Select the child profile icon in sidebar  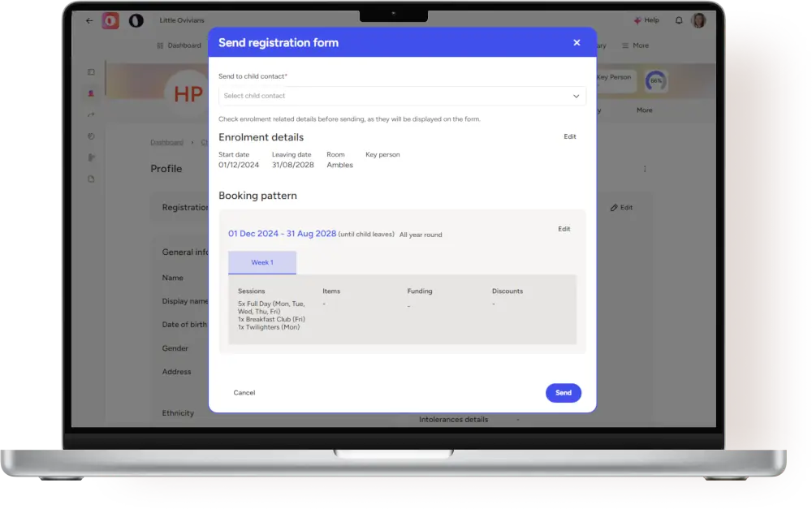91,93
